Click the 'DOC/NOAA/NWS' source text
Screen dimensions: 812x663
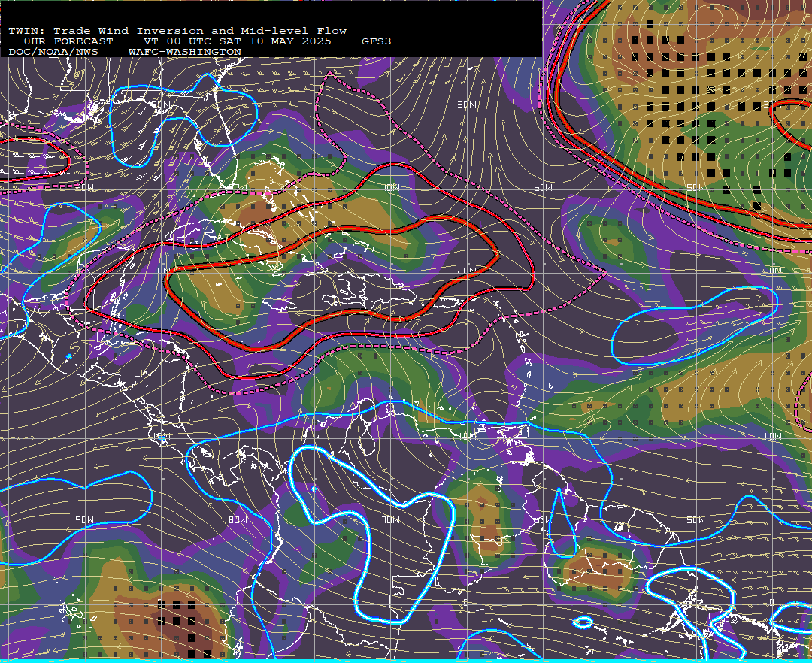pyautogui.click(x=53, y=53)
